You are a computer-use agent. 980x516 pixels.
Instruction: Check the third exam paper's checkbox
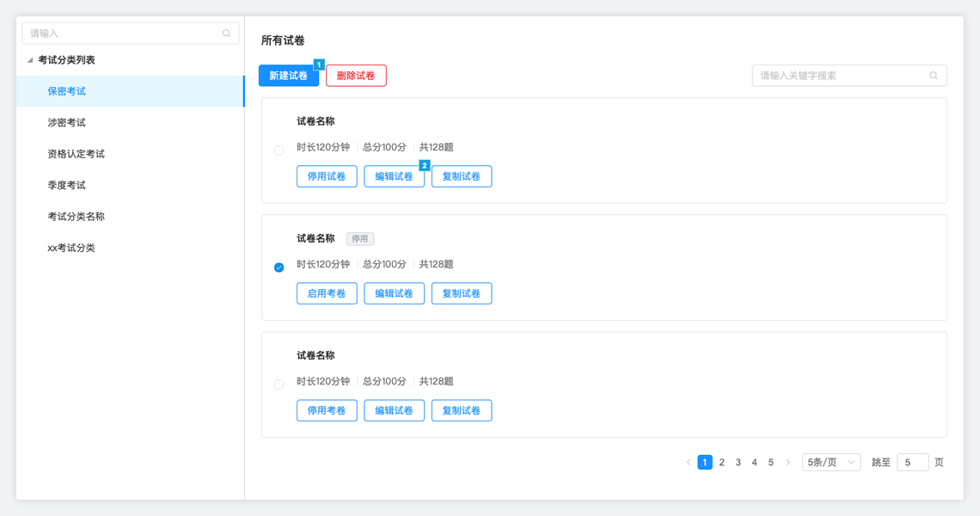click(279, 384)
